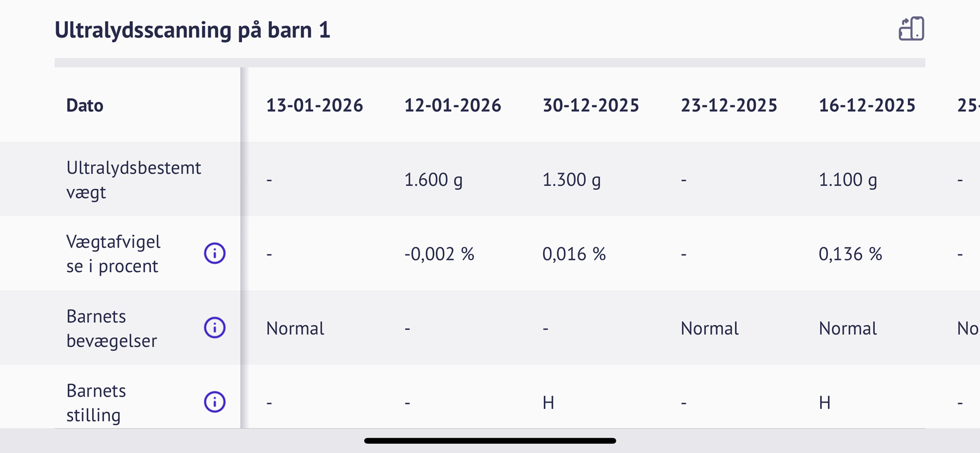The image size is (980, 453).
Task: Tap the rotate screen icon
Action: click(911, 29)
